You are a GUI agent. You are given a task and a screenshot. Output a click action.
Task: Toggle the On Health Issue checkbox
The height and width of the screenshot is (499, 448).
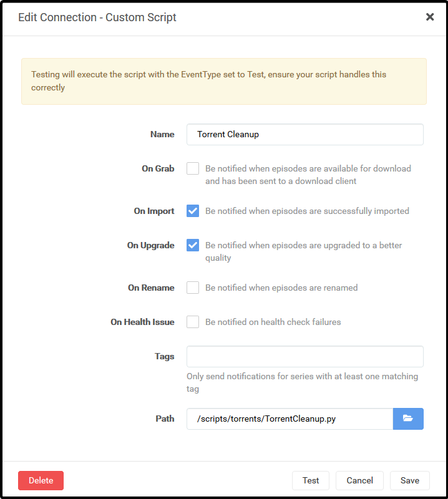point(192,322)
